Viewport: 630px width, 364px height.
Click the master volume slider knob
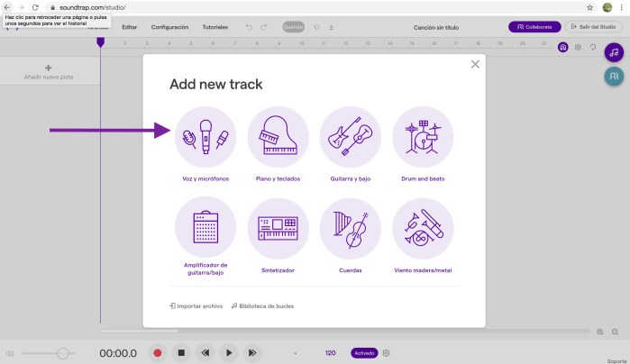click(62, 353)
